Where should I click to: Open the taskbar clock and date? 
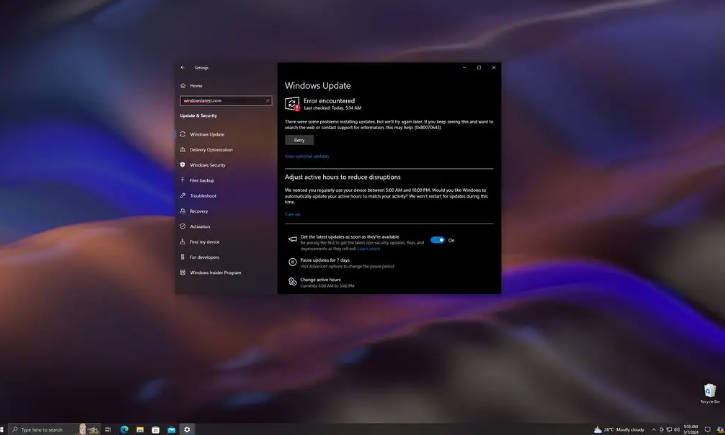tap(691, 429)
